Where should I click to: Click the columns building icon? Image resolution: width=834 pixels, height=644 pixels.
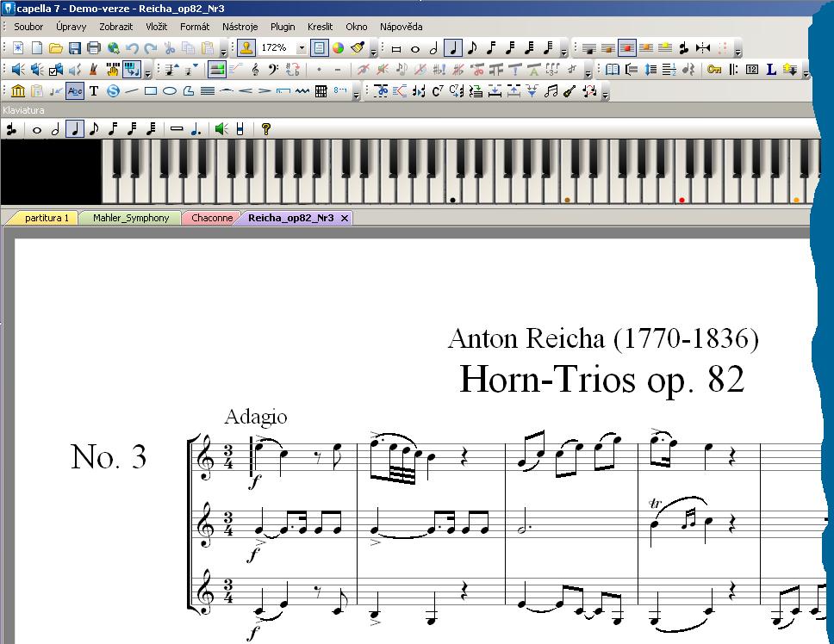point(18,91)
